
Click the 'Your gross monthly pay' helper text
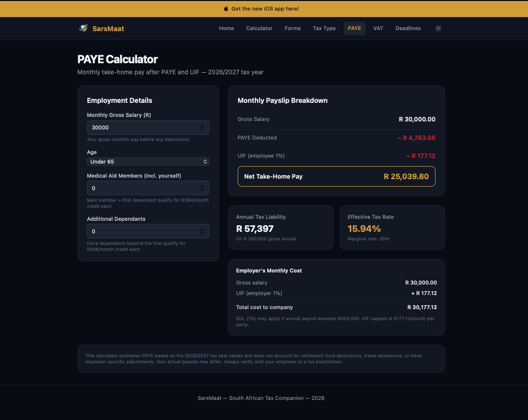click(138, 139)
